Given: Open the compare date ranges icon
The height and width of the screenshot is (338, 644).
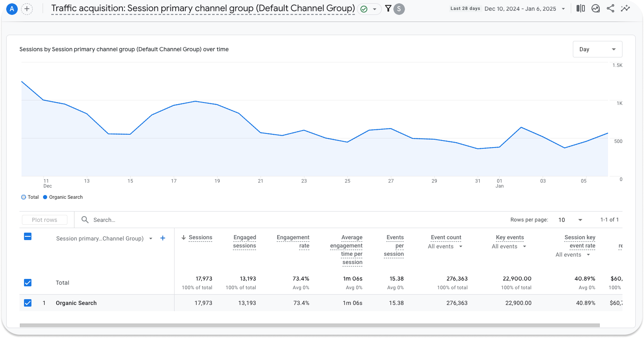Looking at the screenshot, I should 581,9.
